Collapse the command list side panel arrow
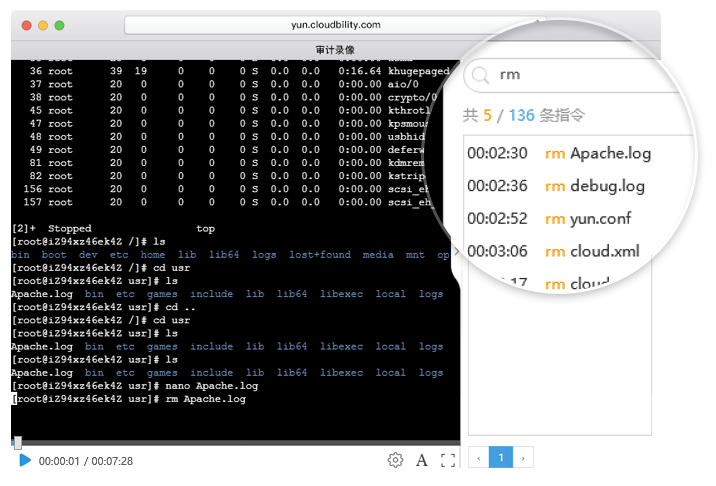The height and width of the screenshot is (486, 716). pyautogui.click(x=456, y=251)
